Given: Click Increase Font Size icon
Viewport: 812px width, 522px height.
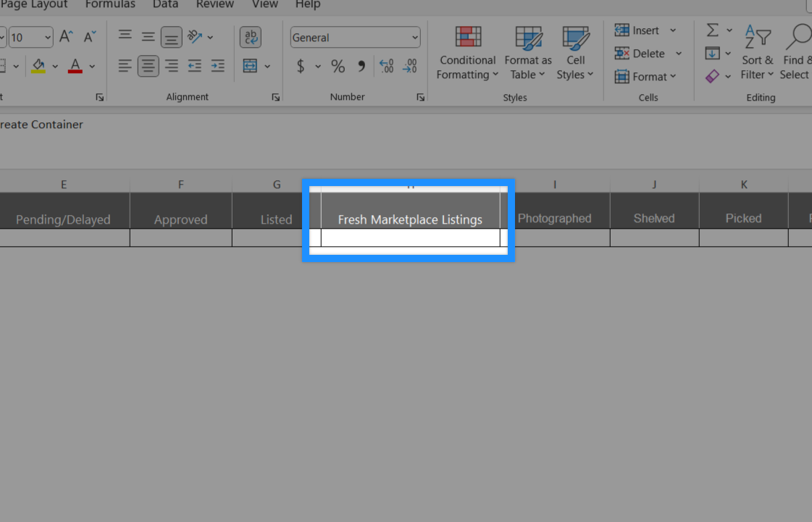Looking at the screenshot, I should 67,37.
